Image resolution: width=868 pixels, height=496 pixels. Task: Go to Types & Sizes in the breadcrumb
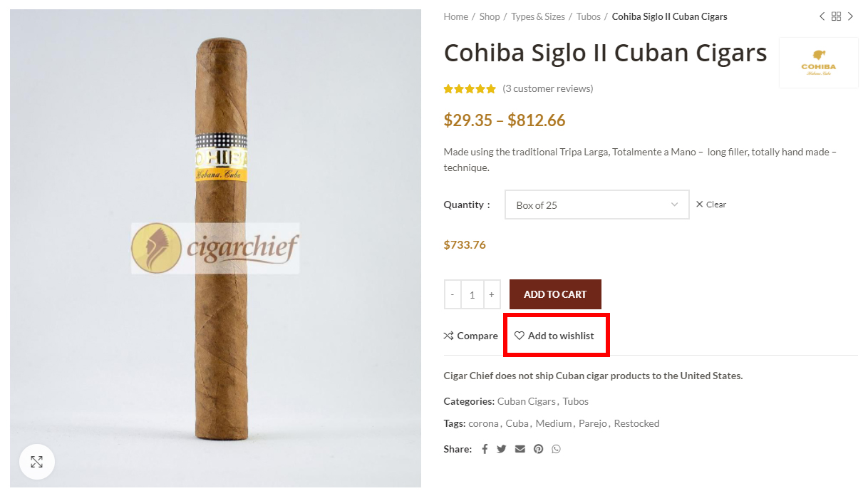click(538, 16)
